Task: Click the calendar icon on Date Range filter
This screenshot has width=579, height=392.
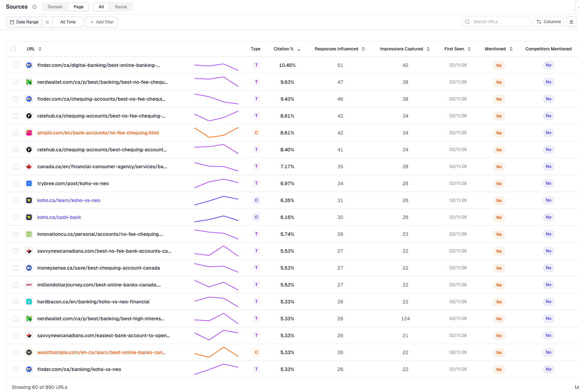Action: (12, 22)
